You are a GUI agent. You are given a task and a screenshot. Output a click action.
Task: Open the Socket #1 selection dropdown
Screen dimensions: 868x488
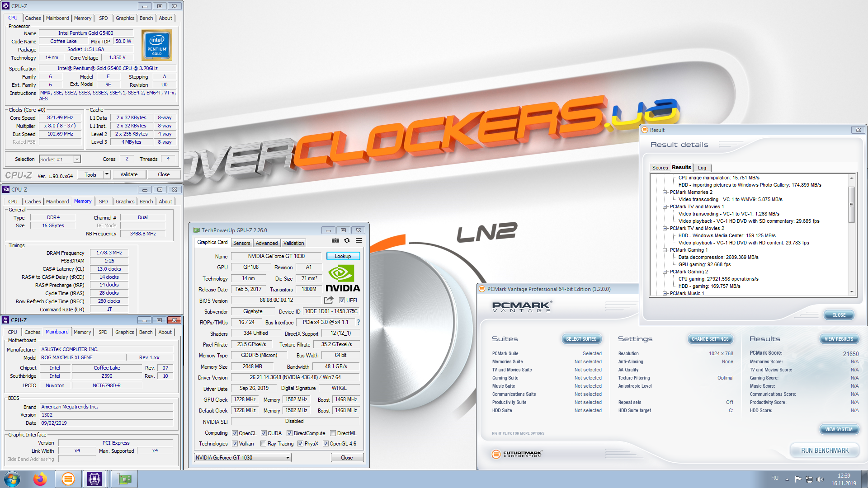[60, 160]
